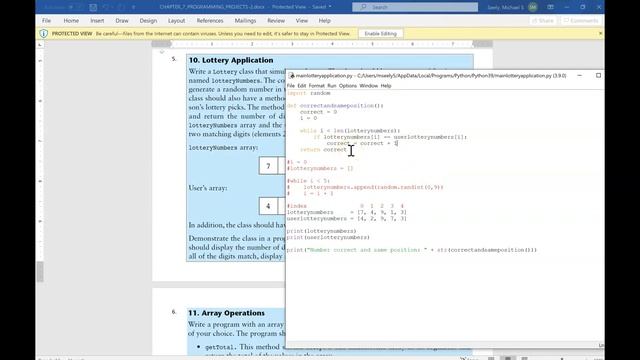Click into the Word Search box

[x=415, y=7]
